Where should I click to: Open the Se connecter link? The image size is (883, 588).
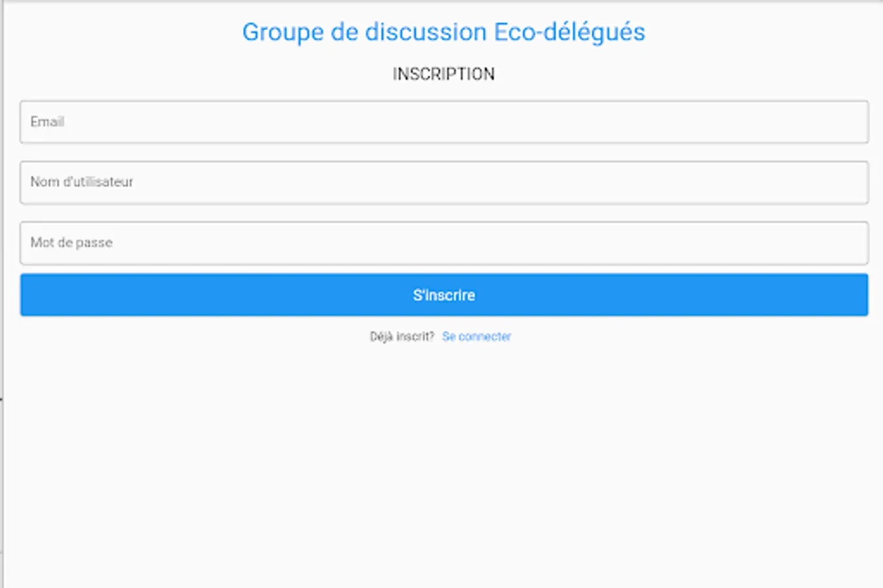[476, 336]
